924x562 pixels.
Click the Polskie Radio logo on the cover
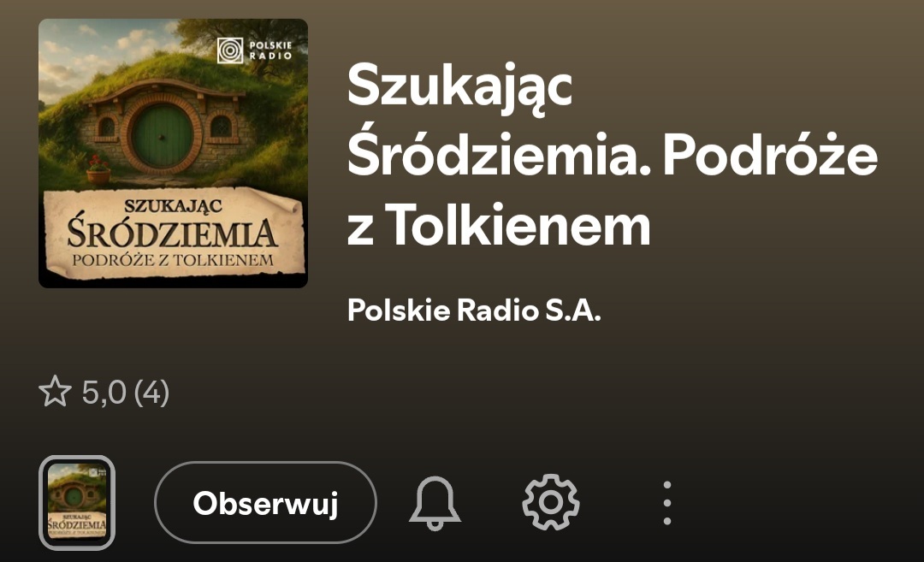point(230,50)
